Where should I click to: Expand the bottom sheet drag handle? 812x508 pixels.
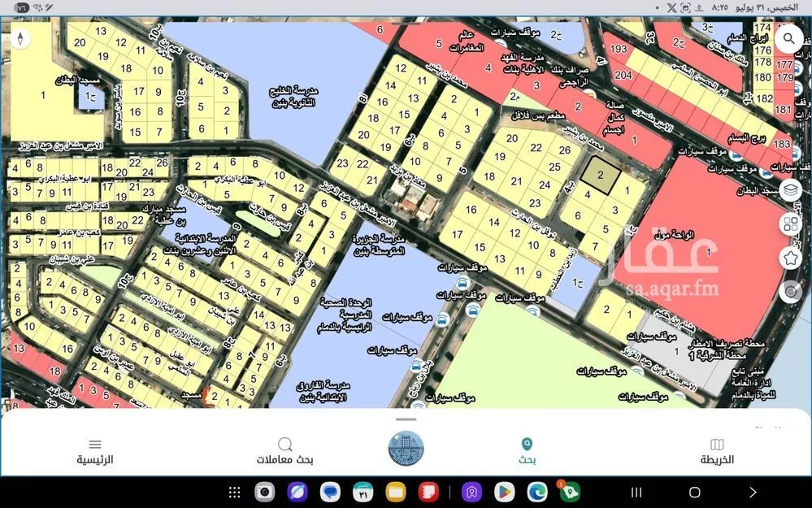pos(406,419)
